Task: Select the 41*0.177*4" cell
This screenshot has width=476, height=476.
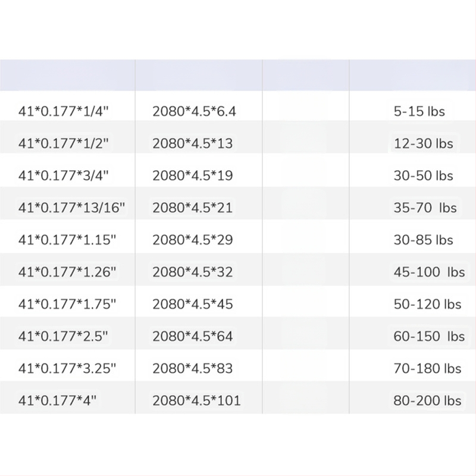Action: [x=57, y=400]
